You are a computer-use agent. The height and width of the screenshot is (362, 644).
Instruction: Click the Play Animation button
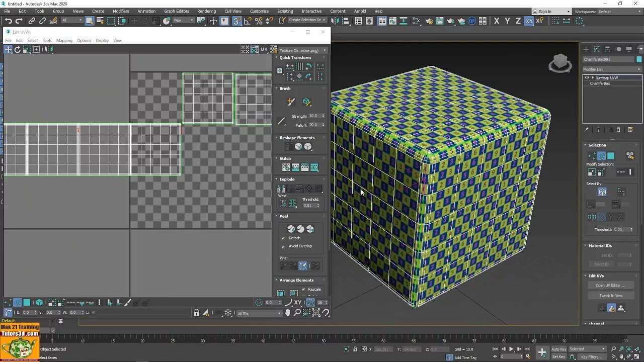pyautogui.click(x=511, y=349)
